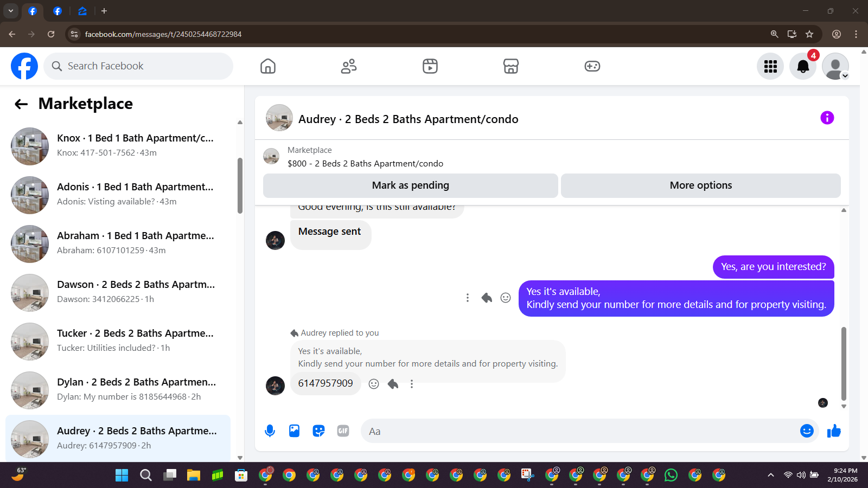
Task: Open the Gaming controller icon
Action: pyautogui.click(x=592, y=66)
